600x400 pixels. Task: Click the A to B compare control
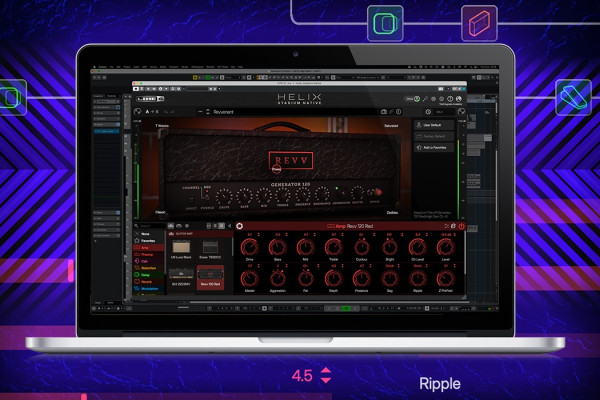click(152, 112)
